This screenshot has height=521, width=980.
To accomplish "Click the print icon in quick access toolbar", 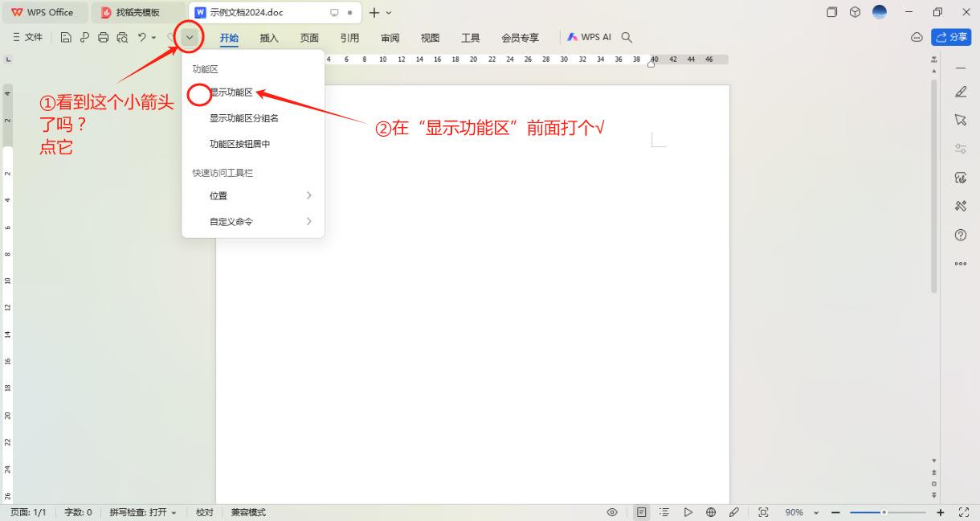I will pos(103,37).
